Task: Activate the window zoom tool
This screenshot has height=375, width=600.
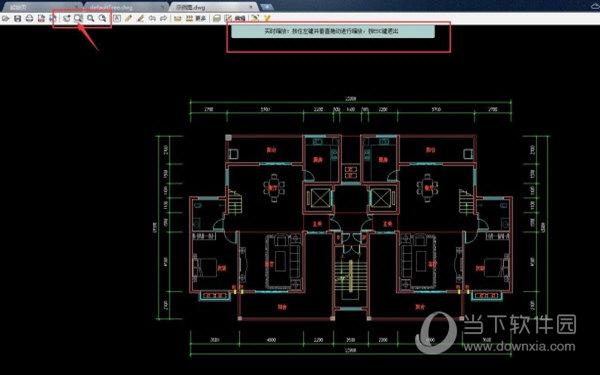Action: [78, 18]
